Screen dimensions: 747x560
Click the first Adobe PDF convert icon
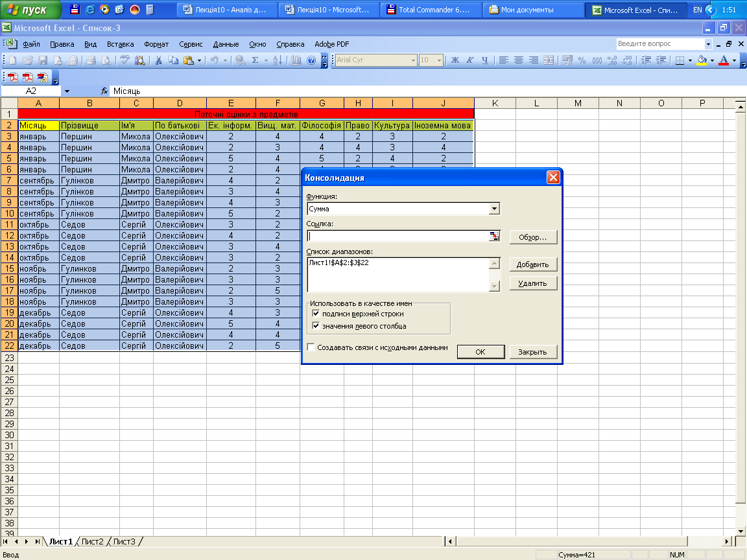tap(14, 77)
